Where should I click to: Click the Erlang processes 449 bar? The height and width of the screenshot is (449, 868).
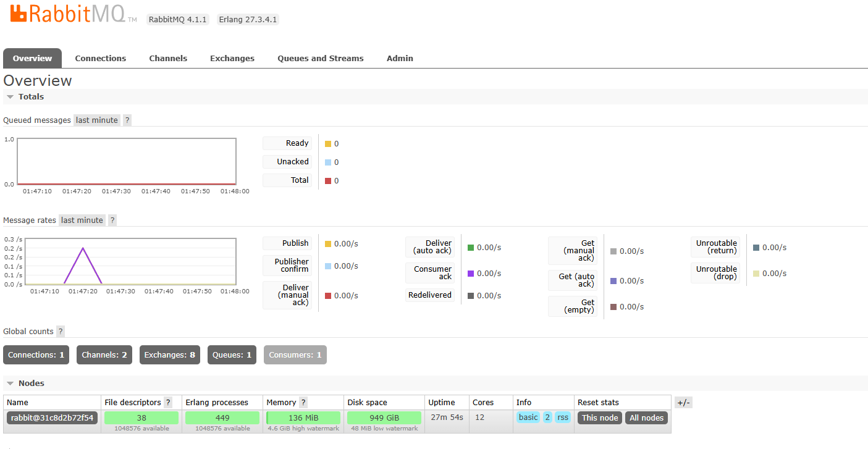coord(222,418)
